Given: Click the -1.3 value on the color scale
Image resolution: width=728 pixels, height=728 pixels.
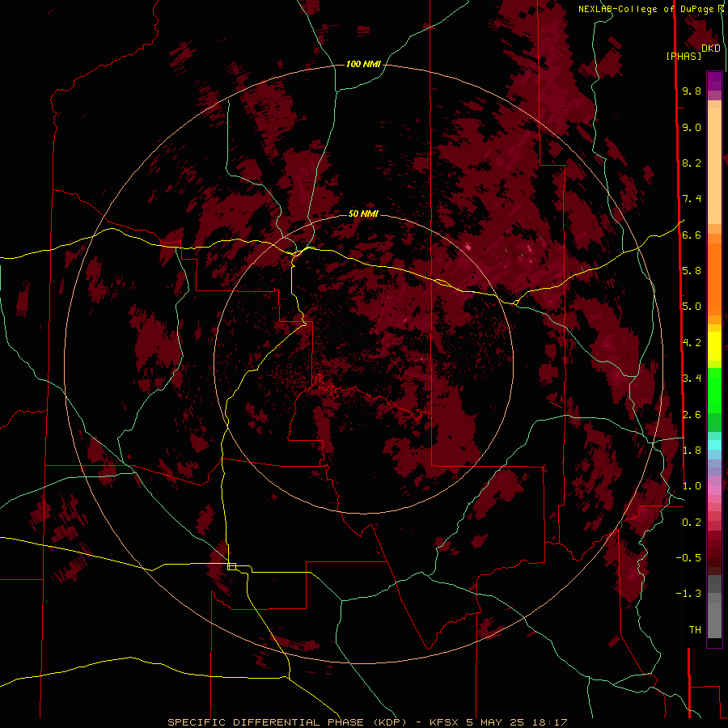Looking at the screenshot, I should (x=688, y=595).
